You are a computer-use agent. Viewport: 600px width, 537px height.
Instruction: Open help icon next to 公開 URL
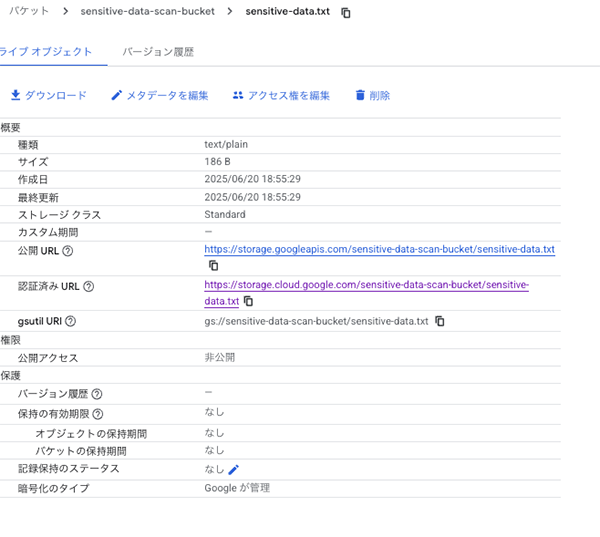pos(68,251)
